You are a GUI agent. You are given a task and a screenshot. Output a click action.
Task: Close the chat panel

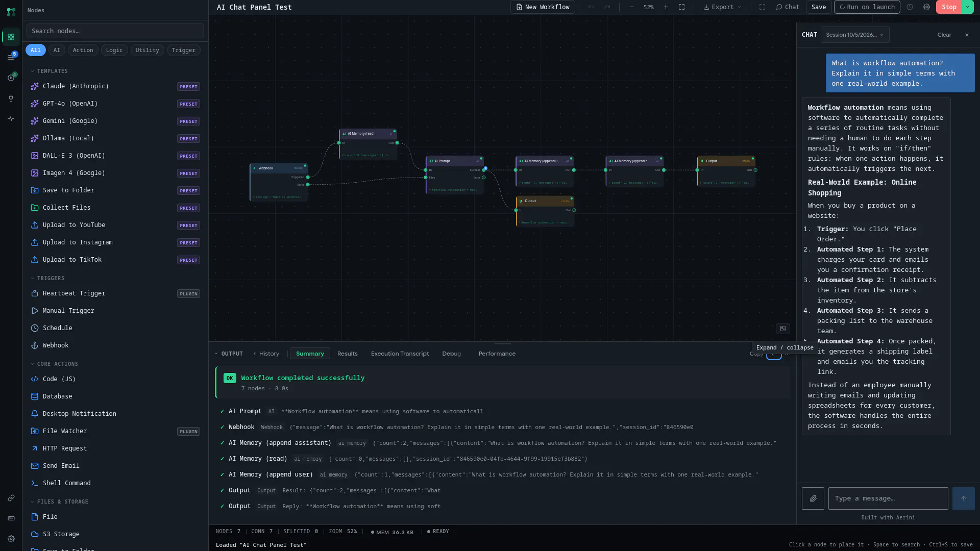click(x=967, y=35)
